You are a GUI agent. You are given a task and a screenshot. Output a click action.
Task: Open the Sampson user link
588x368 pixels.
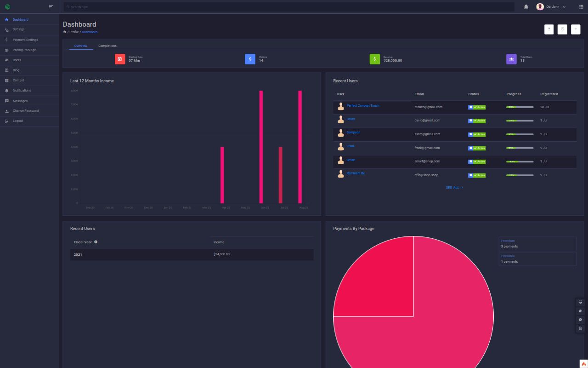pyautogui.click(x=353, y=132)
